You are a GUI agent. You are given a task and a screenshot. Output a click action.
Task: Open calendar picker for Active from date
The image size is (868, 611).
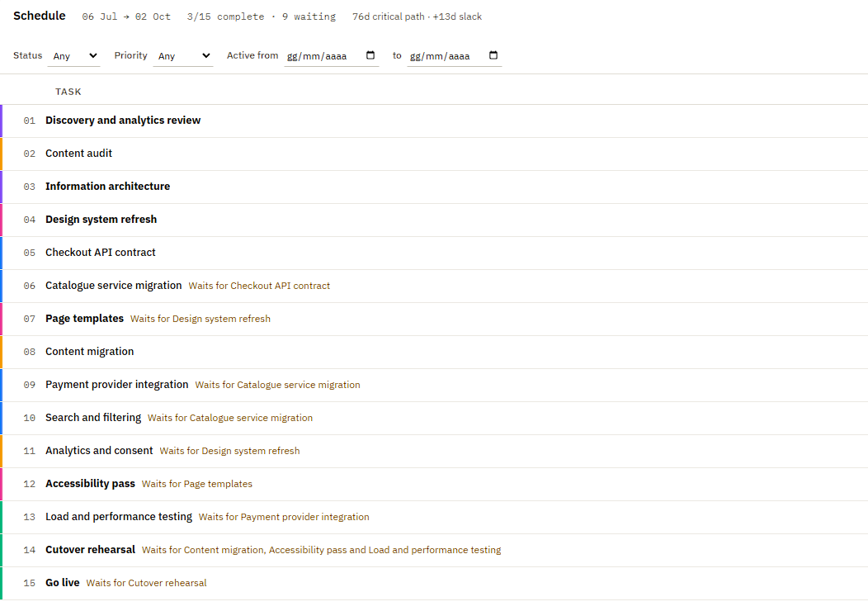(x=370, y=55)
